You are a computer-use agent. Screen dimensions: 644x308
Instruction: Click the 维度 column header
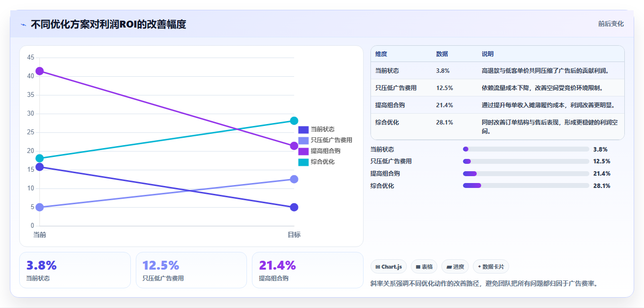tap(381, 54)
